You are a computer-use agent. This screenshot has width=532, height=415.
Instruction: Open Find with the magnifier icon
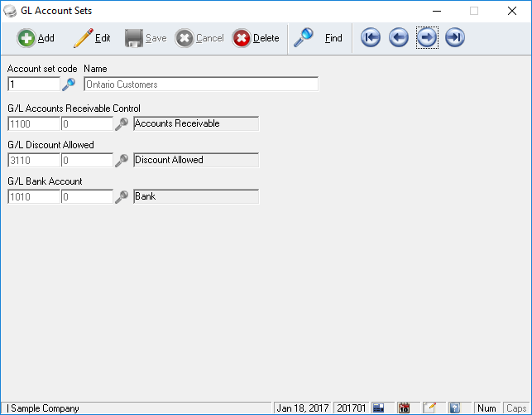click(319, 38)
